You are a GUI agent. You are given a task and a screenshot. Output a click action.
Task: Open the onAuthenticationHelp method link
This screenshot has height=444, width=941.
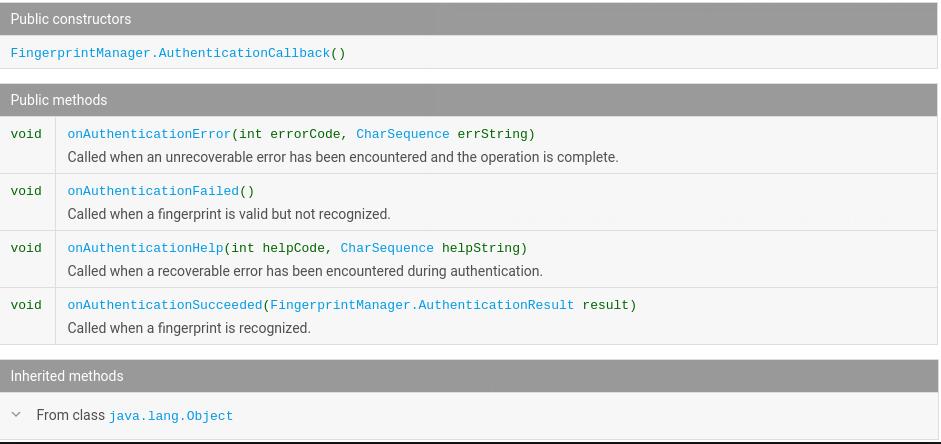coord(145,248)
